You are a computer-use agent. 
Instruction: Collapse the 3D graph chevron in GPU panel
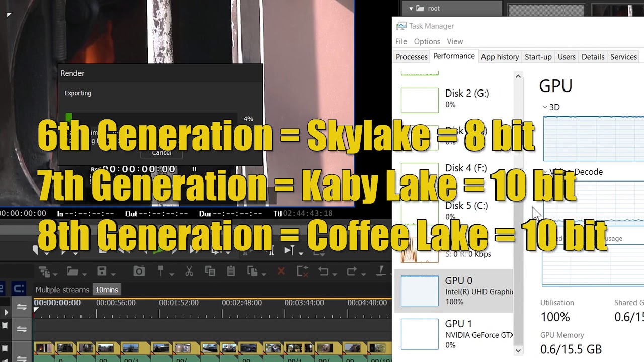[x=545, y=107]
